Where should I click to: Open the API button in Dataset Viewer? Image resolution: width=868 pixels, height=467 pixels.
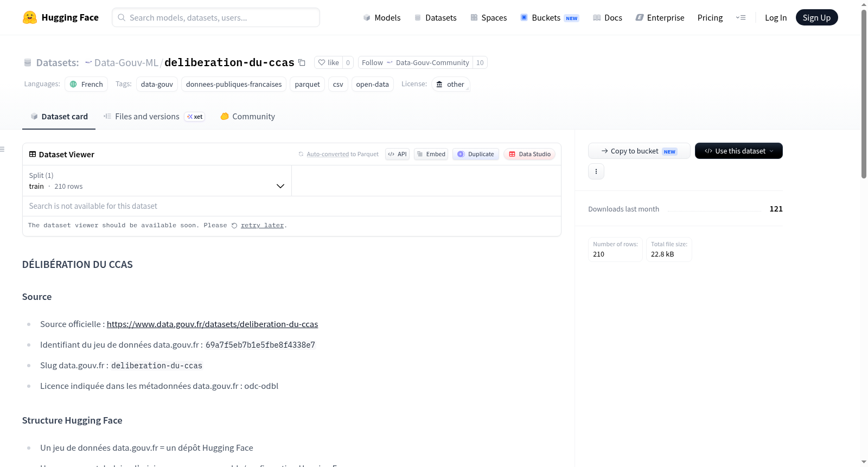(x=397, y=154)
